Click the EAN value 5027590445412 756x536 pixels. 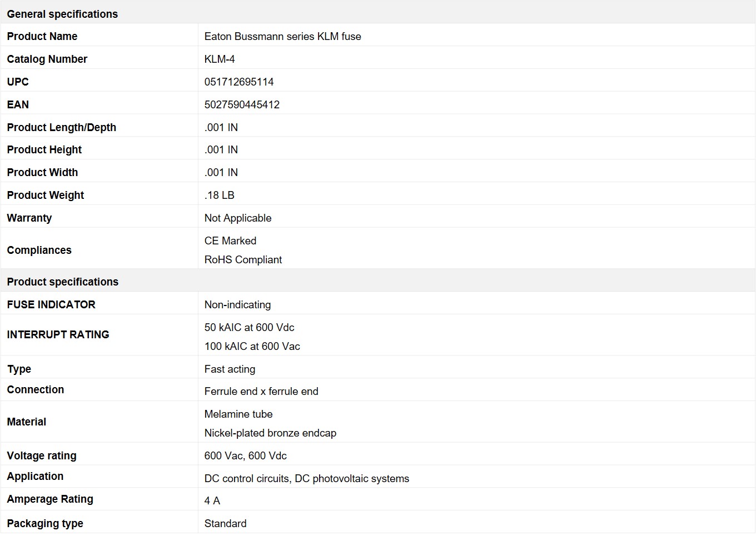coord(242,104)
